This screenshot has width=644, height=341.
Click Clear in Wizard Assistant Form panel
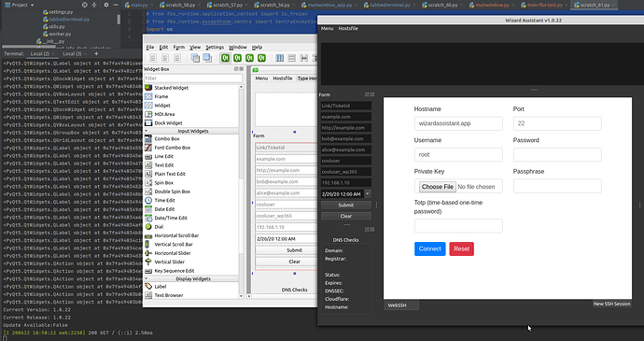[346, 216]
